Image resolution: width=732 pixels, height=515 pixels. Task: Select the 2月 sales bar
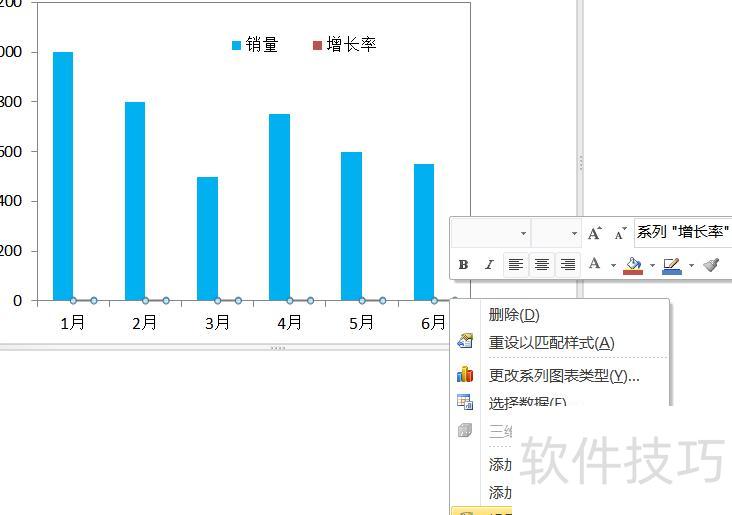135,201
